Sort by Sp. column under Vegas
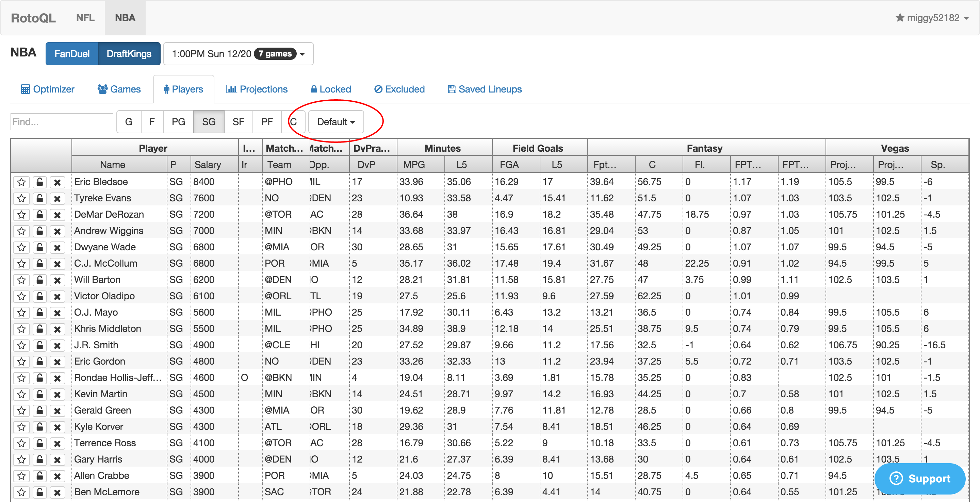980x502 pixels. (x=944, y=164)
